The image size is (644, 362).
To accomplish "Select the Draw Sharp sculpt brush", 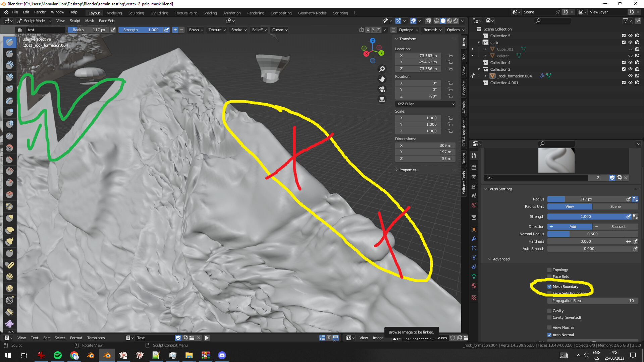I will [x=9, y=54].
